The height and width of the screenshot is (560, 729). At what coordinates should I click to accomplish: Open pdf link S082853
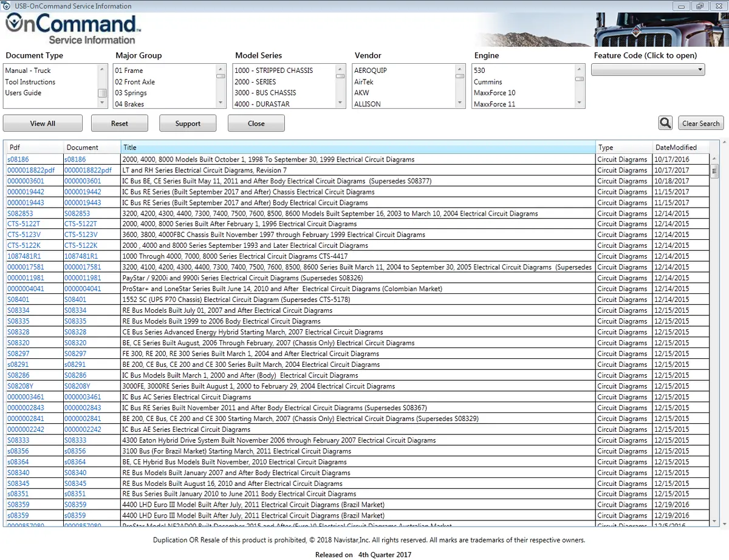pos(20,213)
